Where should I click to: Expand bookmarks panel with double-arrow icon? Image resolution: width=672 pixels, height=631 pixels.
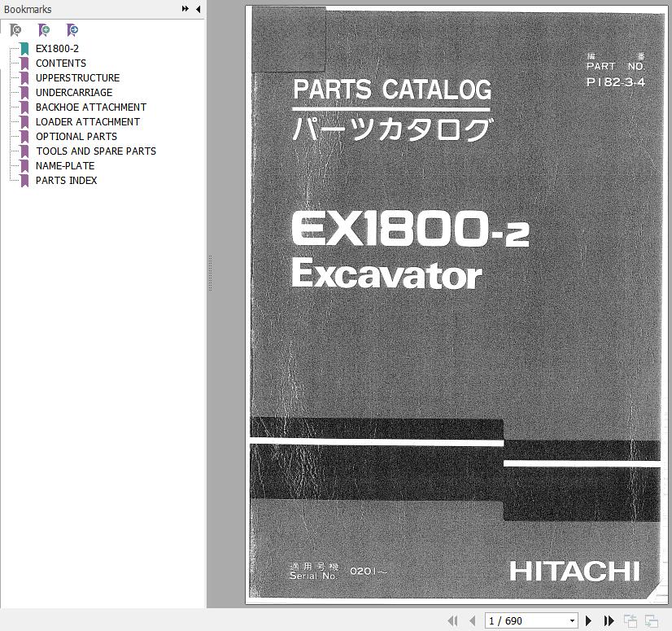(185, 9)
